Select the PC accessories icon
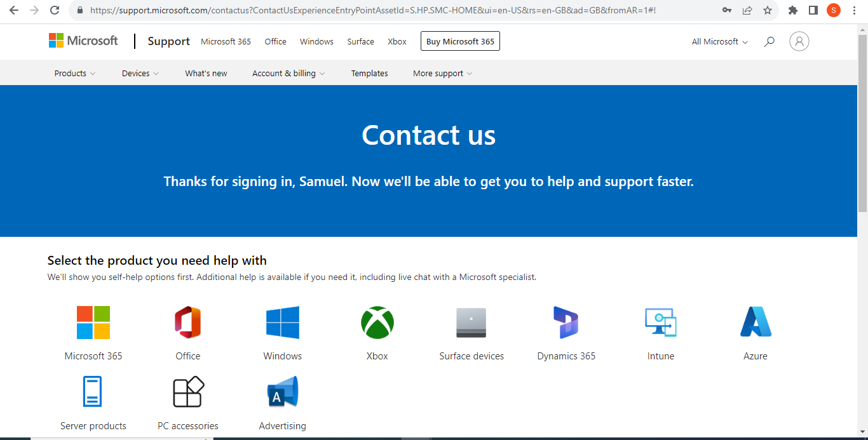The height and width of the screenshot is (440, 868). [x=189, y=392]
